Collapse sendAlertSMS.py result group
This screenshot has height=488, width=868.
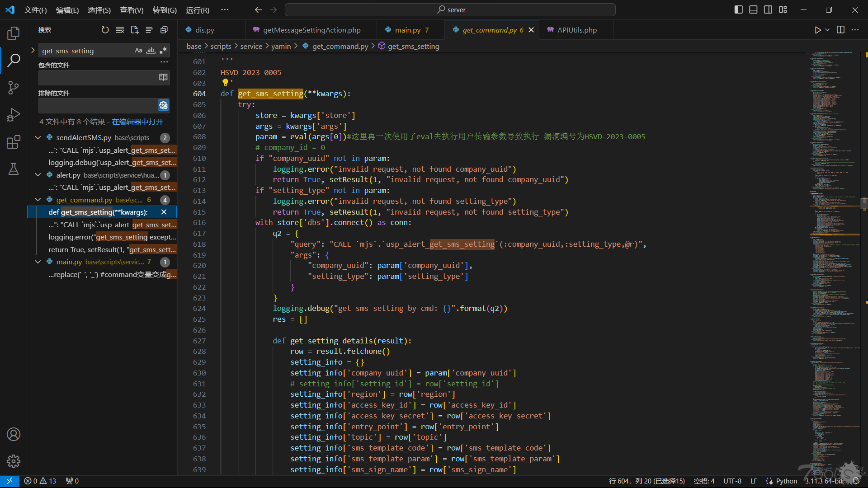pyautogui.click(x=38, y=137)
